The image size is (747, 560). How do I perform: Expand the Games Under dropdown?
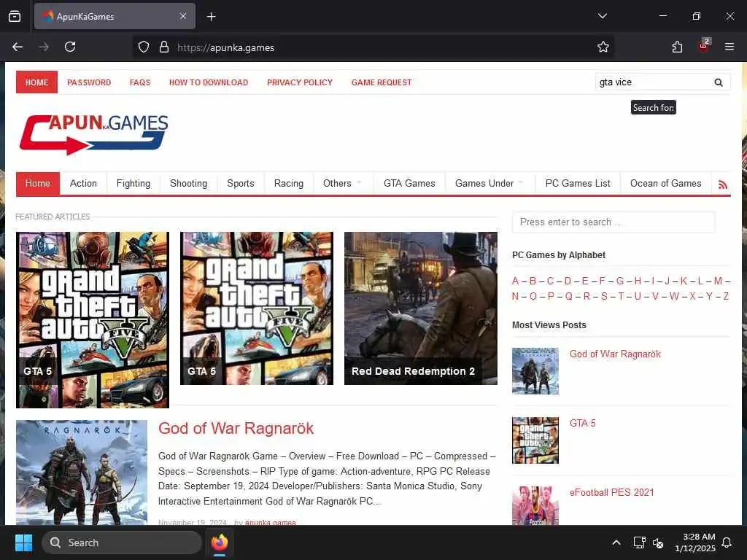pos(489,183)
